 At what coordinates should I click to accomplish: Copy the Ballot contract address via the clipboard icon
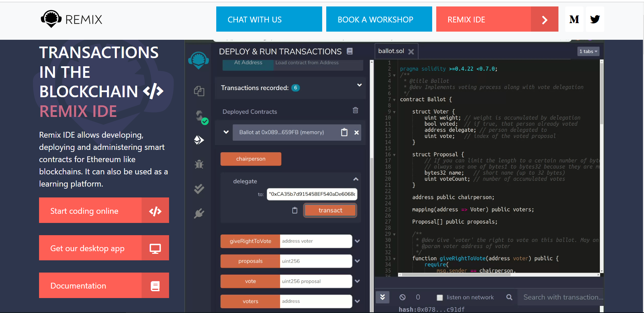point(344,132)
